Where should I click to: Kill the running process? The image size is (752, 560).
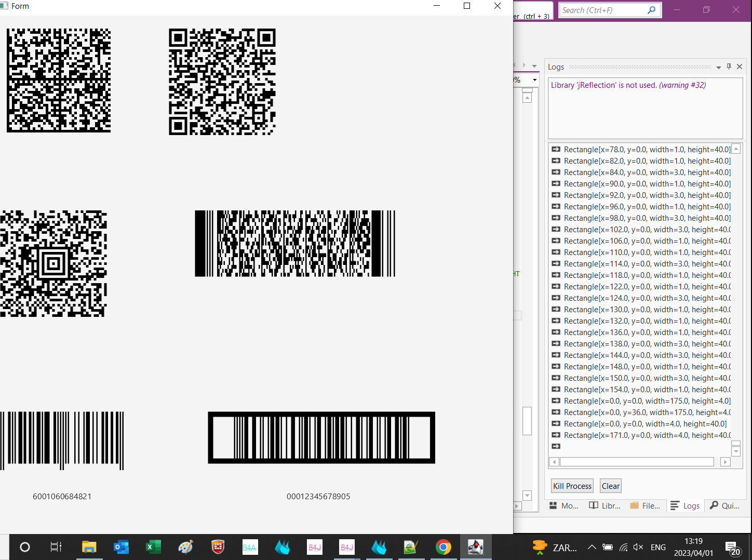pyautogui.click(x=572, y=486)
